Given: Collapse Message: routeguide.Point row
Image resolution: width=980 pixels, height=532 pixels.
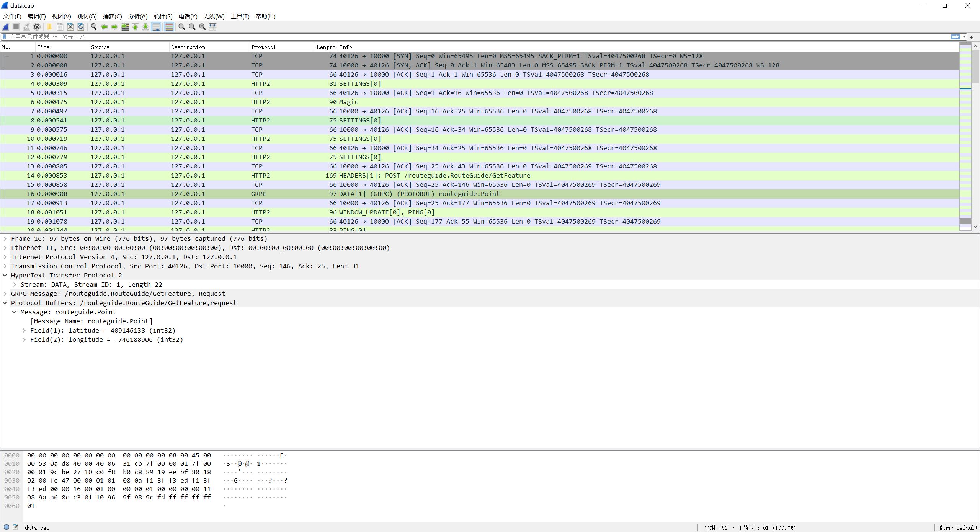Looking at the screenshot, I should point(15,312).
